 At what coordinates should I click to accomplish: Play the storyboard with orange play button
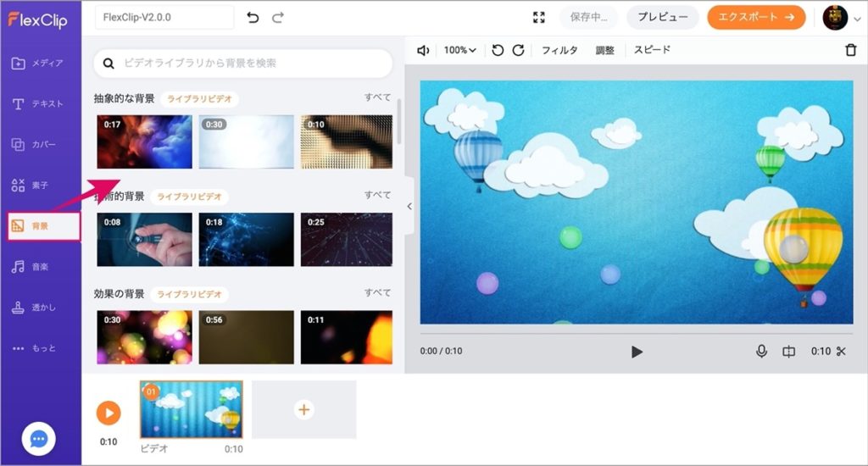pos(108,413)
